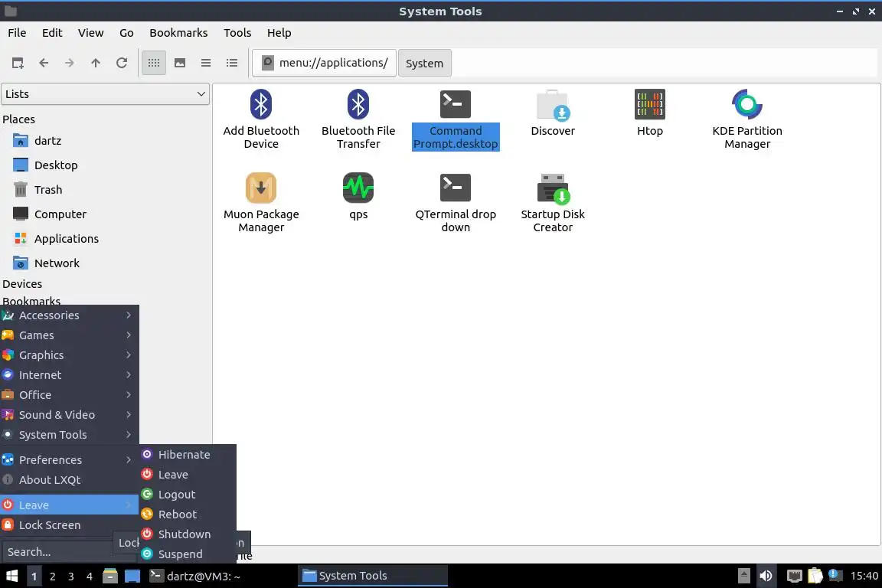Click the new tab toolbar icon
This screenshot has width=882, height=588.
pyautogui.click(x=18, y=63)
